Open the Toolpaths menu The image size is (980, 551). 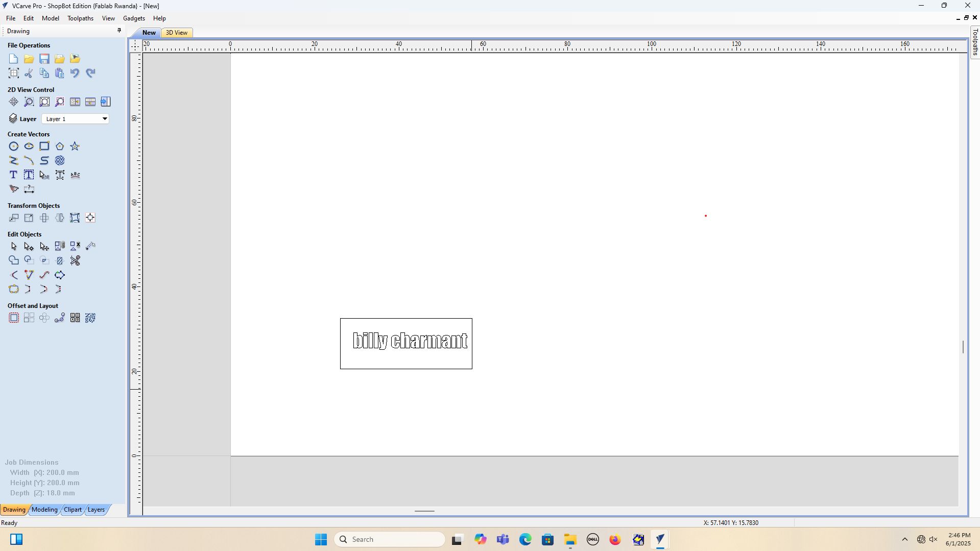81,18
